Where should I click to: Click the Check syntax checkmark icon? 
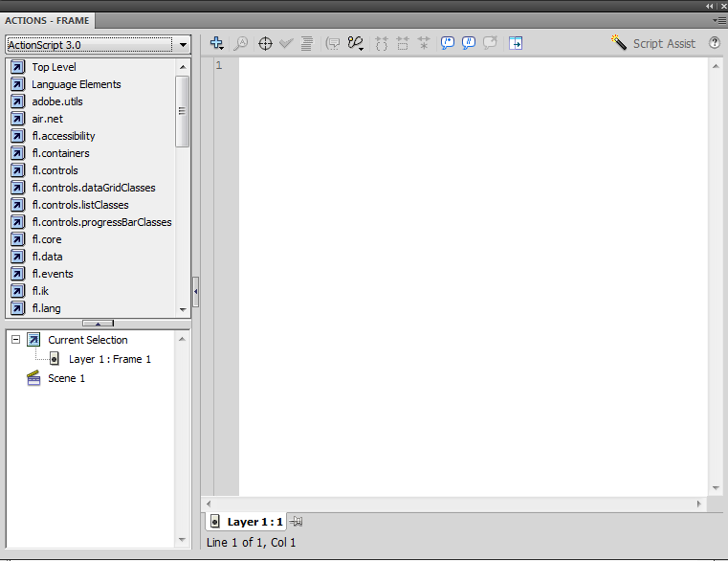286,43
